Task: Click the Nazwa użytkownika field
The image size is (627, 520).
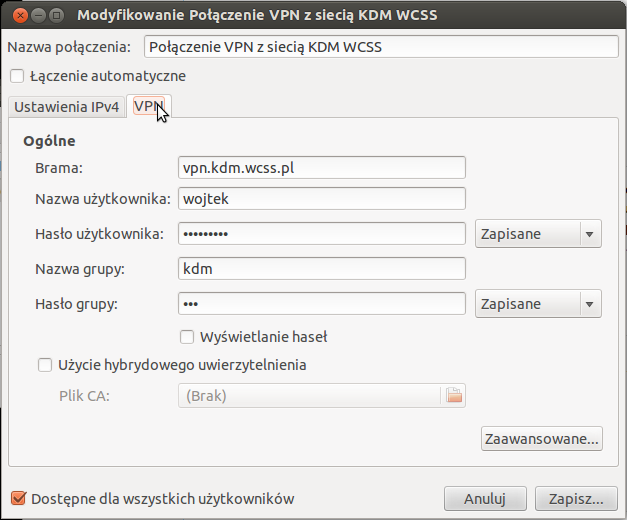Action: 321,199
